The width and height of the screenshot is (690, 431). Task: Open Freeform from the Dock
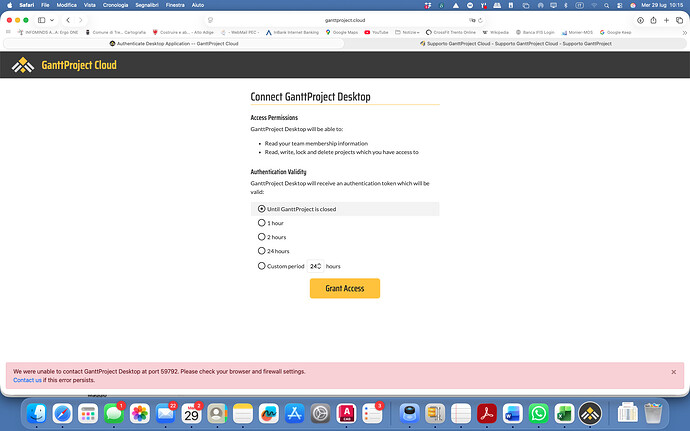[x=268, y=413]
